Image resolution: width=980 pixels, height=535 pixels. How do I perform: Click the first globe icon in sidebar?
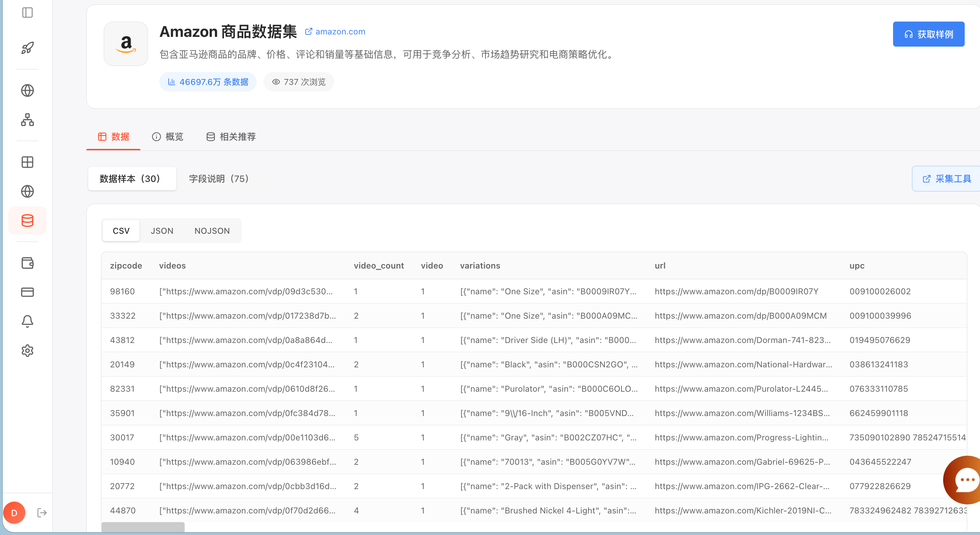tap(27, 90)
